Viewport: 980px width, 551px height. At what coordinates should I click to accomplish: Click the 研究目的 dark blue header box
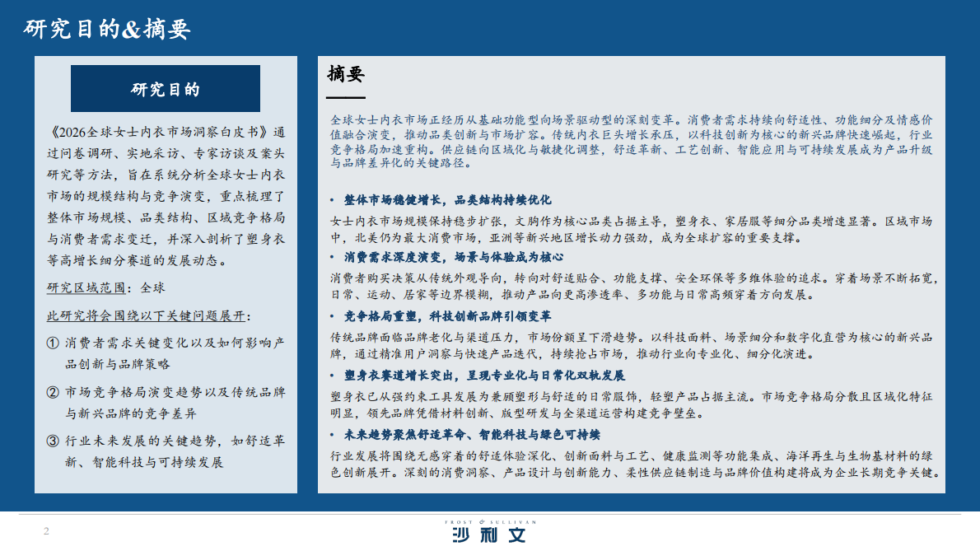(165, 89)
